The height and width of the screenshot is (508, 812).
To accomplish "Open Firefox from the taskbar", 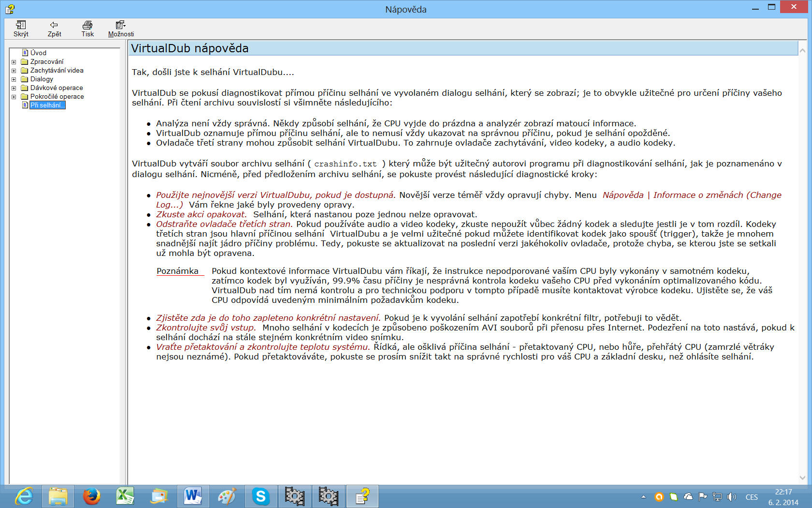I will (x=91, y=496).
